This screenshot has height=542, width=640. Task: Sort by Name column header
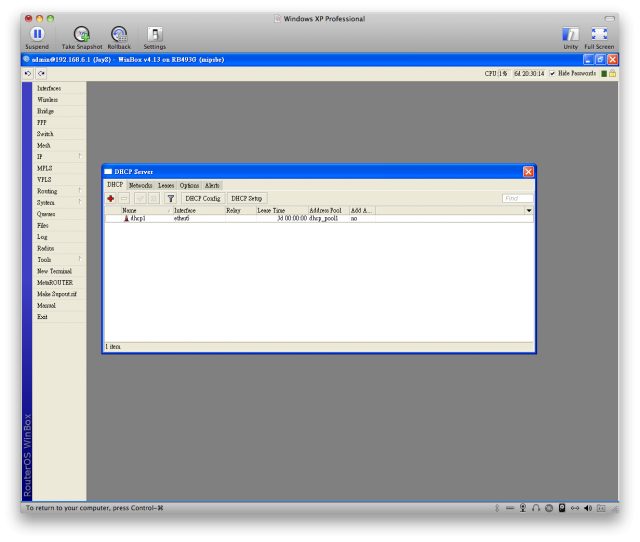pos(146,211)
